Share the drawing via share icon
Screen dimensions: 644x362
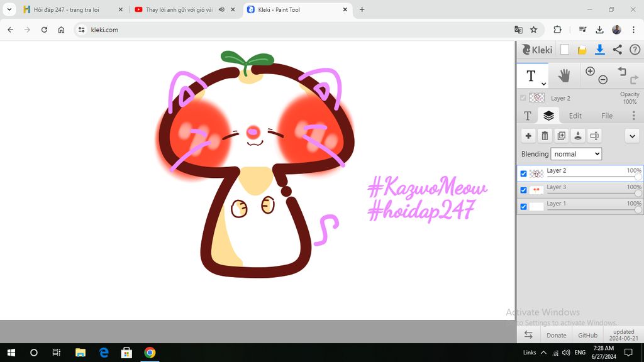[618, 50]
